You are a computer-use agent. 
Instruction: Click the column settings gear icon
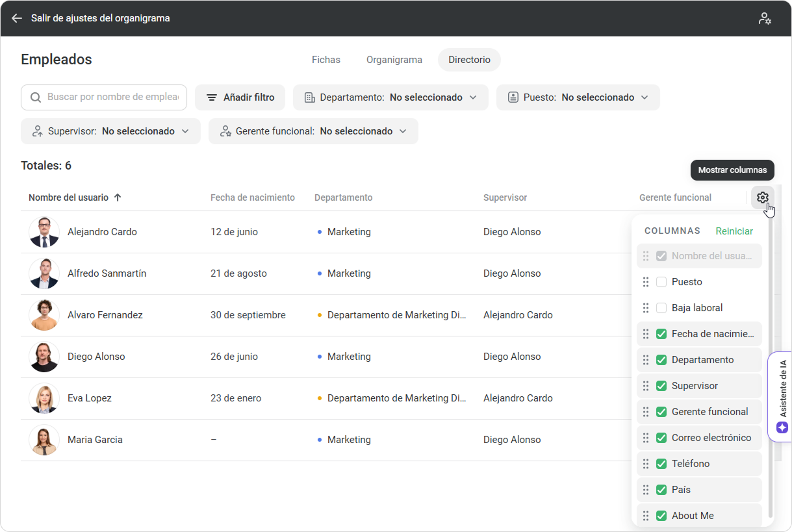762,197
